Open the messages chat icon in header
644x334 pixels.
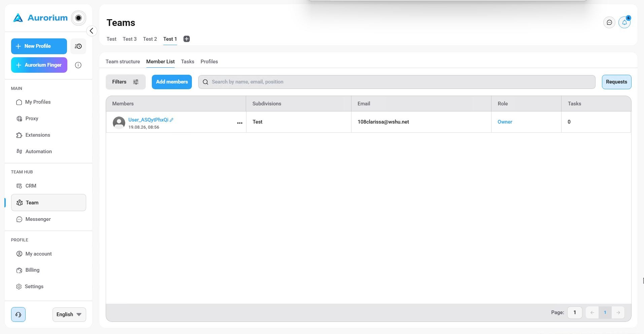(609, 23)
